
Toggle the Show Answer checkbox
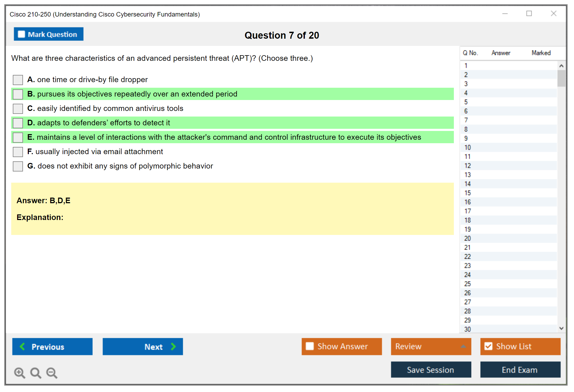click(x=310, y=346)
